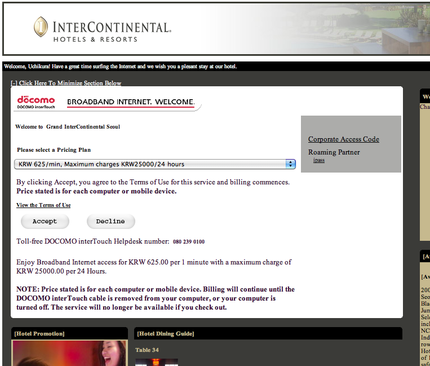Click the Helpdesk number 080 239 0100
The width and height of the screenshot is (430, 366).
(x=189, y=242)
